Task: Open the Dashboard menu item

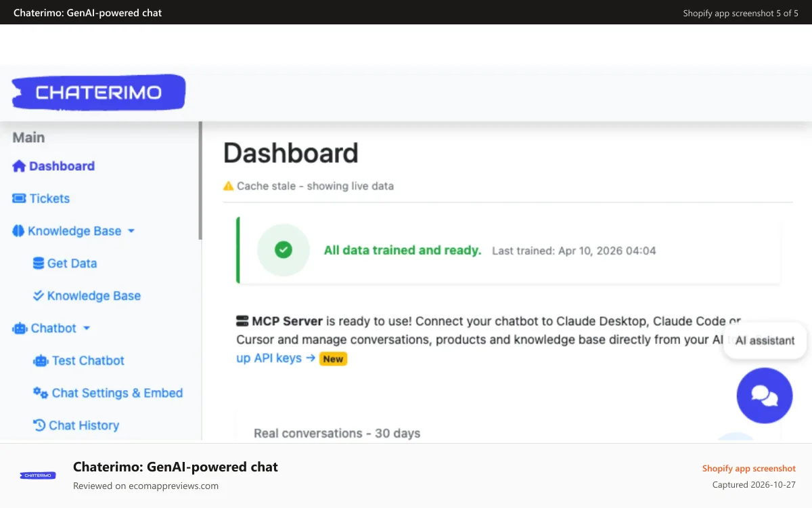Action: (x=62, y=166)
